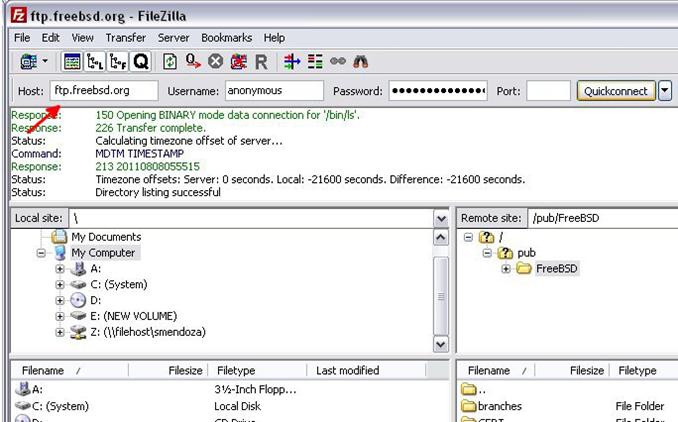Open the Bookmarks menu
678x422 pixels.
pyautogui.click(x=227, y=38)
